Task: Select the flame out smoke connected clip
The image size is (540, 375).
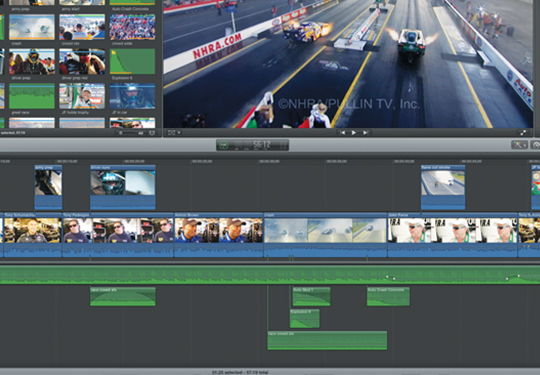Action: coord(443,187)
